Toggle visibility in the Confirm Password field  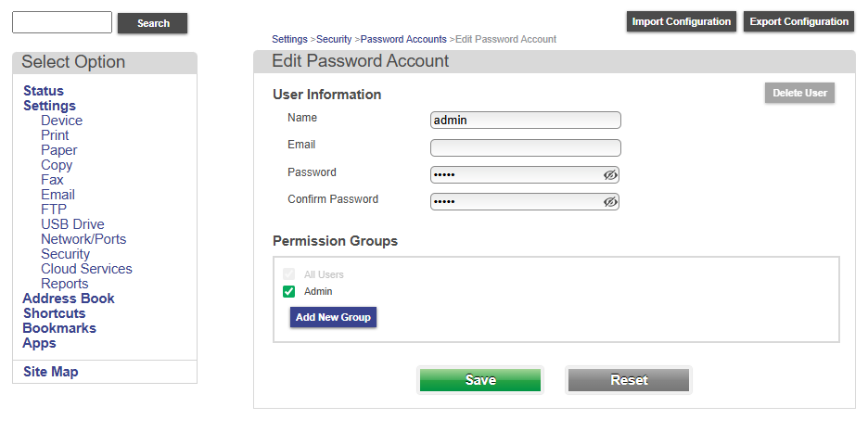pyautogui.click(x=609, y=201)
